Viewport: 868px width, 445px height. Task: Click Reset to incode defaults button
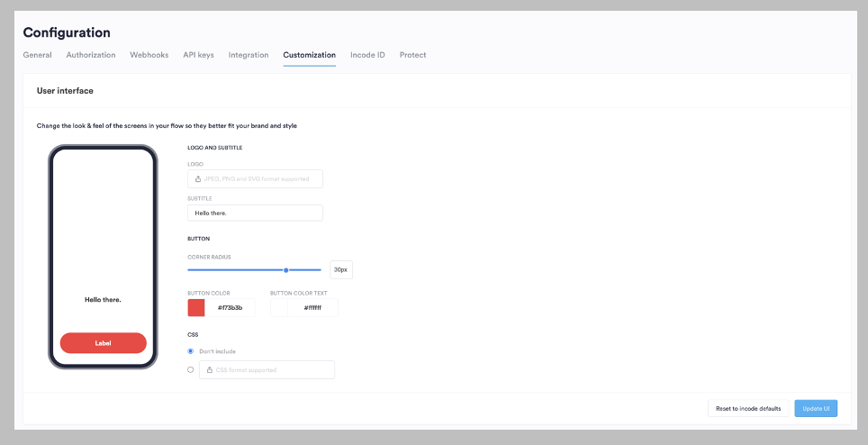[x=748, y=408]
